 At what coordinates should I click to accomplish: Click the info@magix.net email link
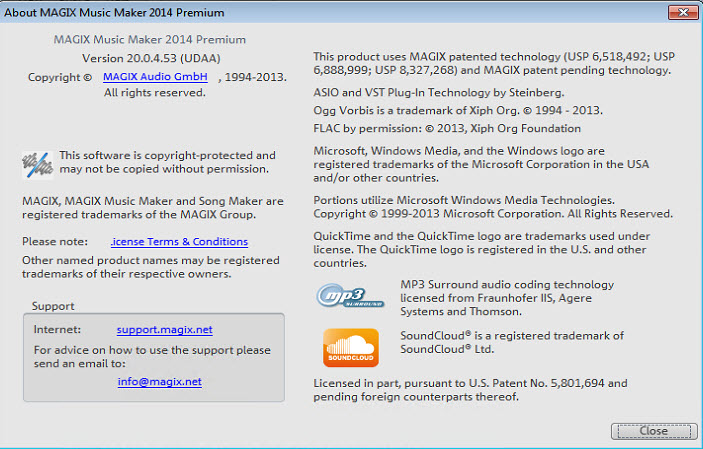(x=160, y=382)
